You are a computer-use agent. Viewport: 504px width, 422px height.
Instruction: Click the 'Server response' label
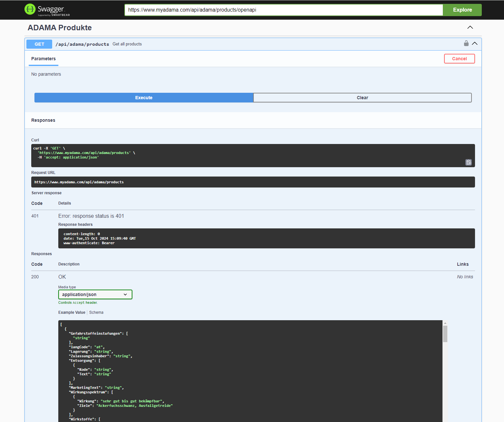(46, 193)
